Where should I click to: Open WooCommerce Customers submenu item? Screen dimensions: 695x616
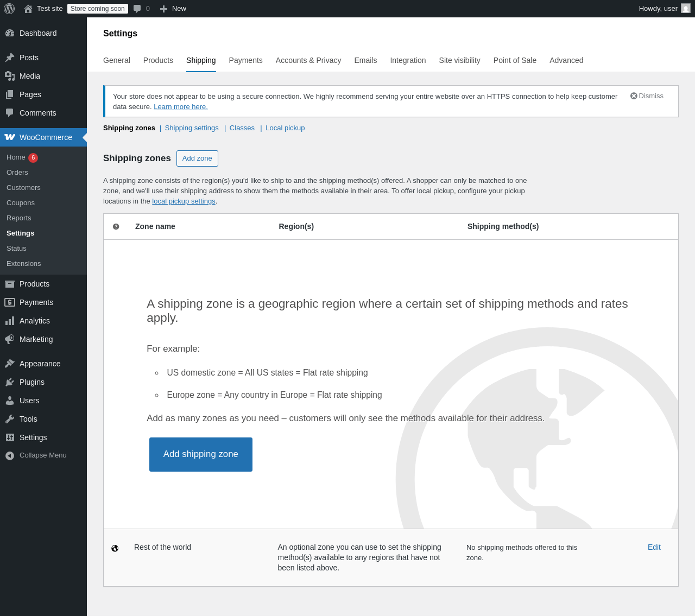coord(23,188)
